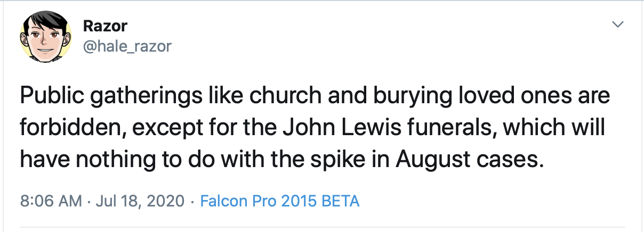Click the tweet's last line about August cases

coord(281,160)
